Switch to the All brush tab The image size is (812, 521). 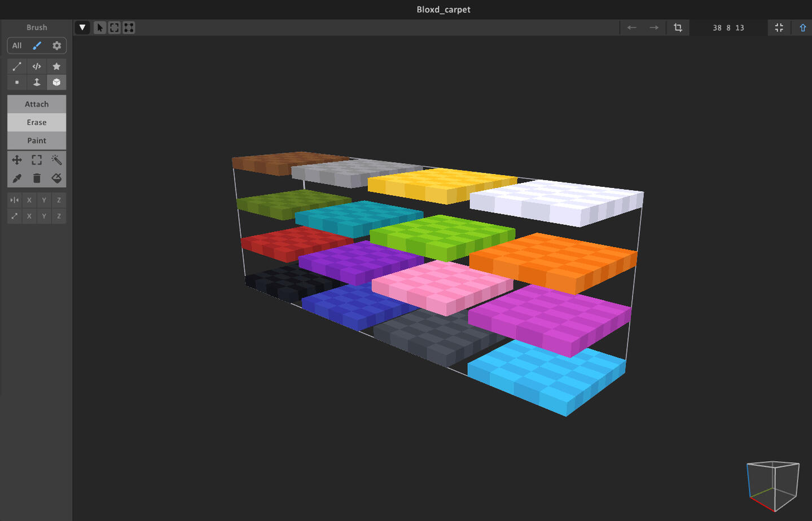tap(17, 46)
